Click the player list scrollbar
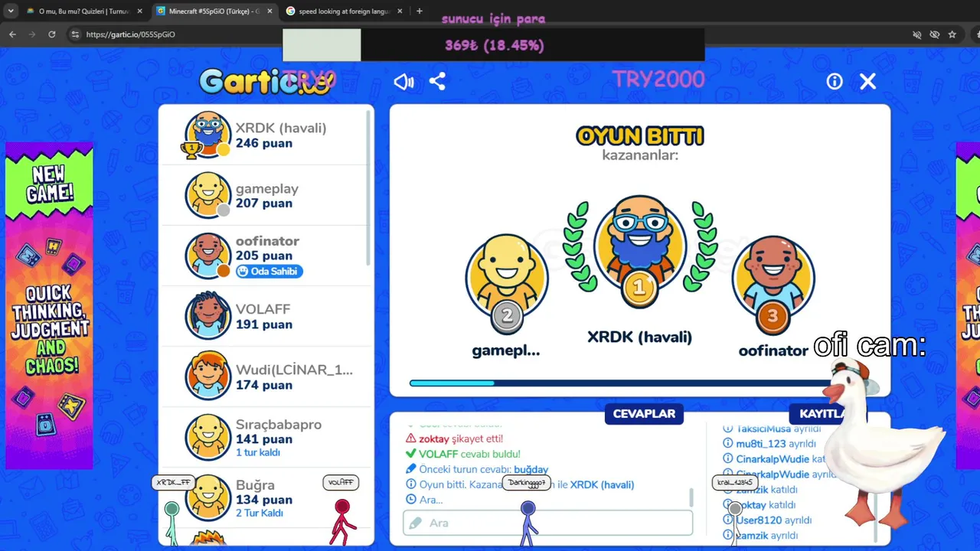Screen dimensions: 980x551 pyautogui.click(x=370, y=187)
